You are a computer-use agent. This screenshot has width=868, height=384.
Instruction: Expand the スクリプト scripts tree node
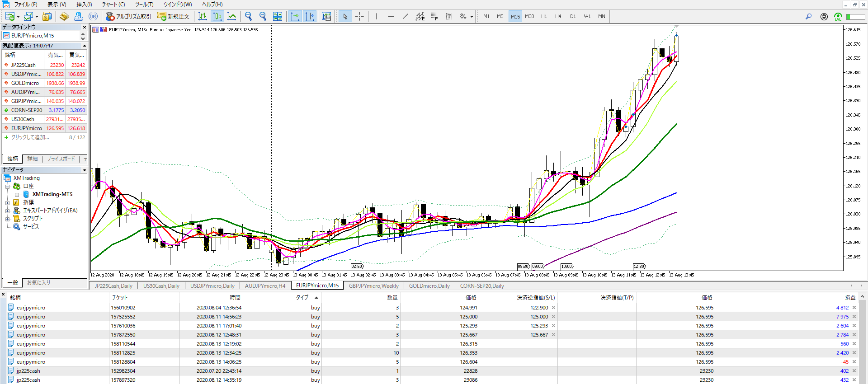tap(7, 219)
